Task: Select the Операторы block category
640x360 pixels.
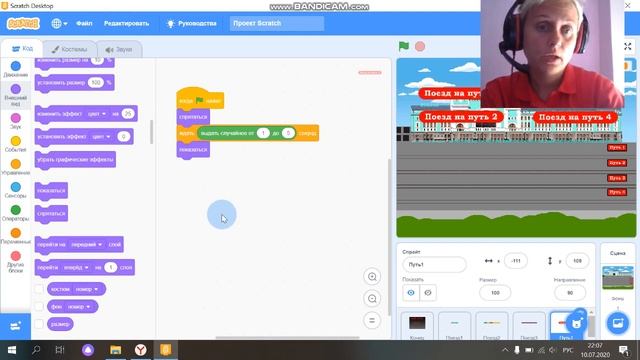Action: (x=16, y=213)
